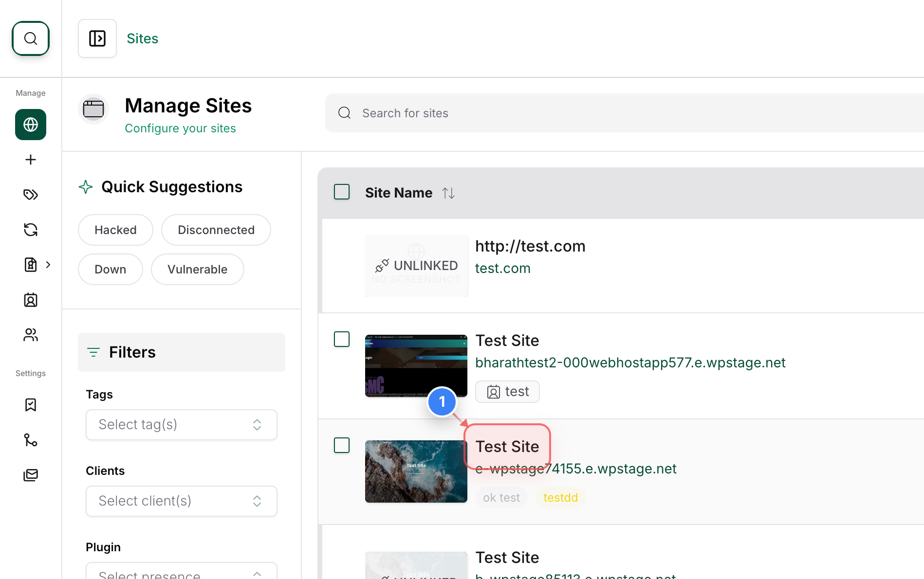Focus the Search for sites field
924x579 pixels.
click(x=625, y=113)
